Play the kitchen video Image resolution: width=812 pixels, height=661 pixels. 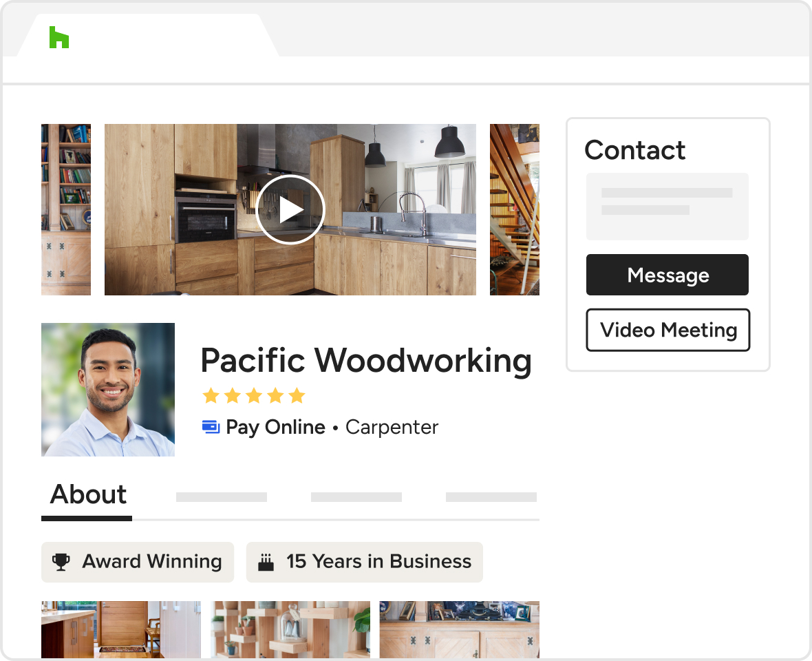pyautogui.click(x=290, y=209)
